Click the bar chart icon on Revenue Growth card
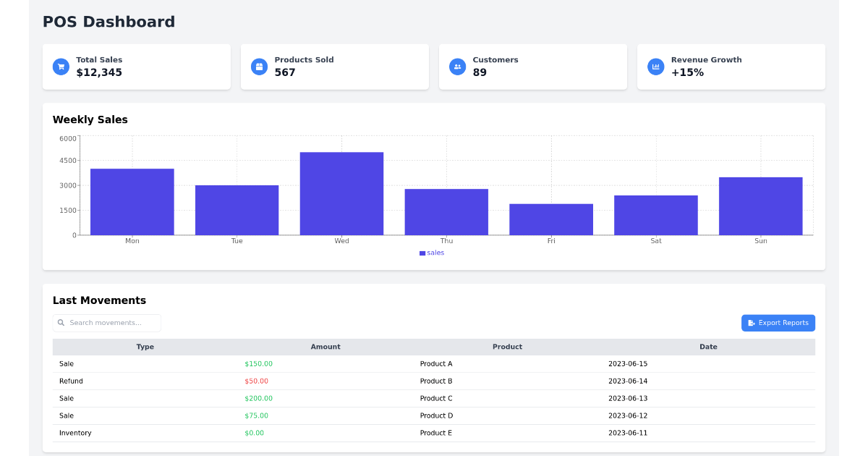The height and width of the screenshot is (456, 868). tap(655, 66)
